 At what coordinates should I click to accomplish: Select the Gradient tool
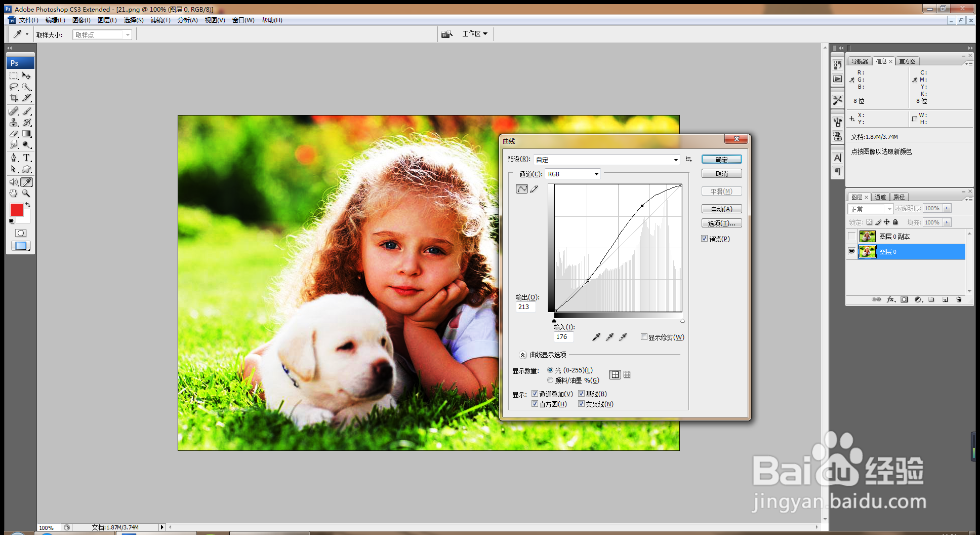pyautogui.click(x=26, y=134)
